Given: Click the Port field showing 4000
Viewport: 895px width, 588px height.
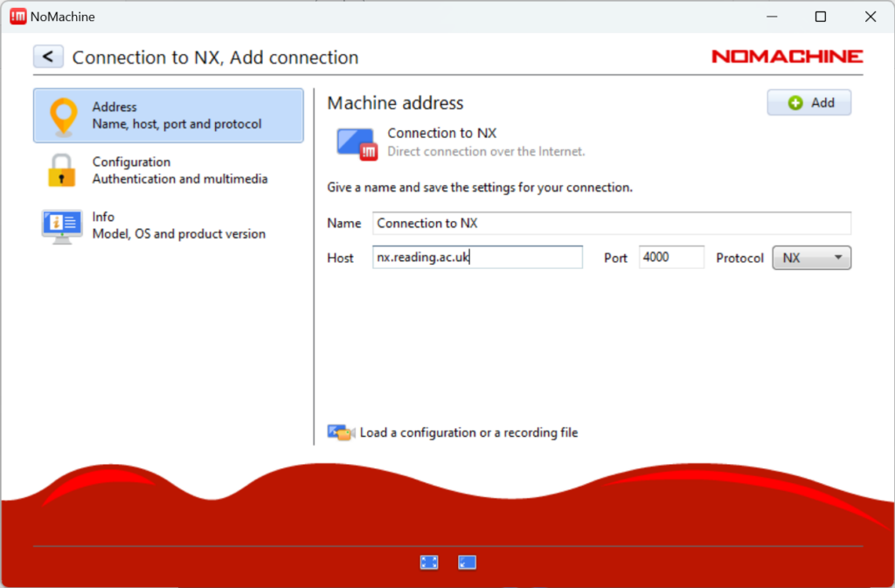Looking at the screenshot, I should point(671,257).
